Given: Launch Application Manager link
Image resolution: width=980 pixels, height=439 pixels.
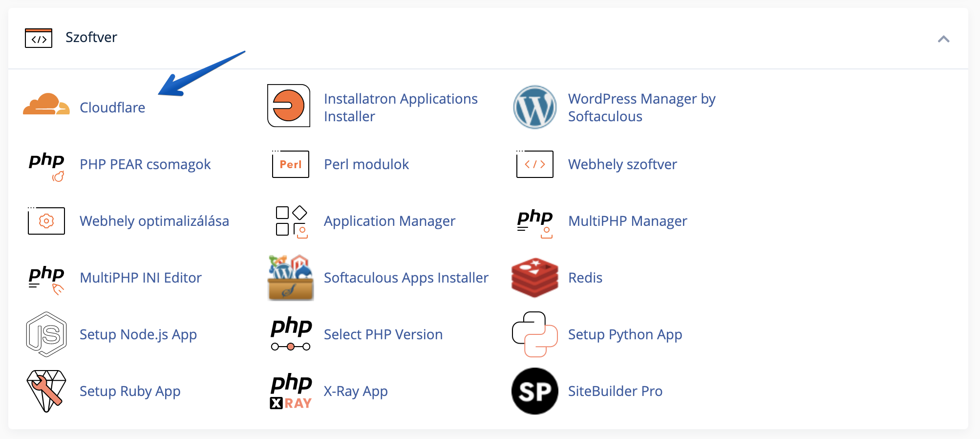Looking at the screenshot, I should [x=389, y=221].
